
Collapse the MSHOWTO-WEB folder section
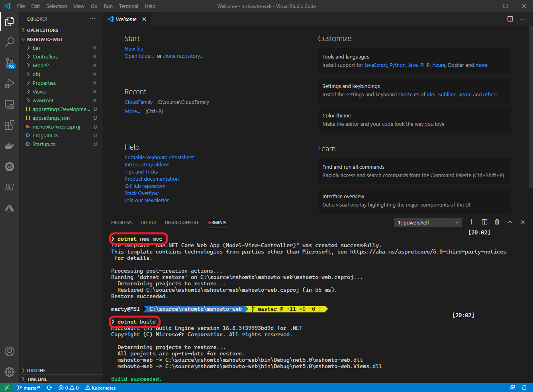click(61, 39)
